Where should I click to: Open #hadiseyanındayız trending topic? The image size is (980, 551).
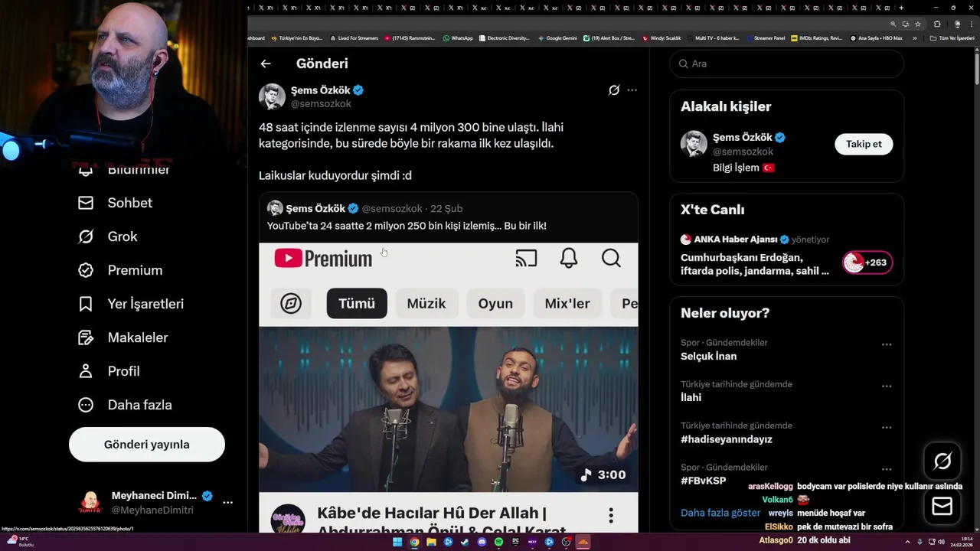tap(727, 439)
